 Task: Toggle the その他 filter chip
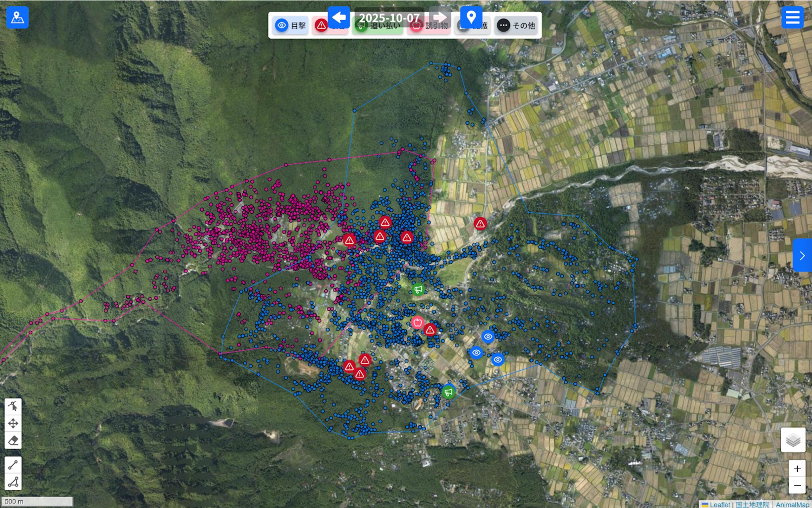pos(516,25)
